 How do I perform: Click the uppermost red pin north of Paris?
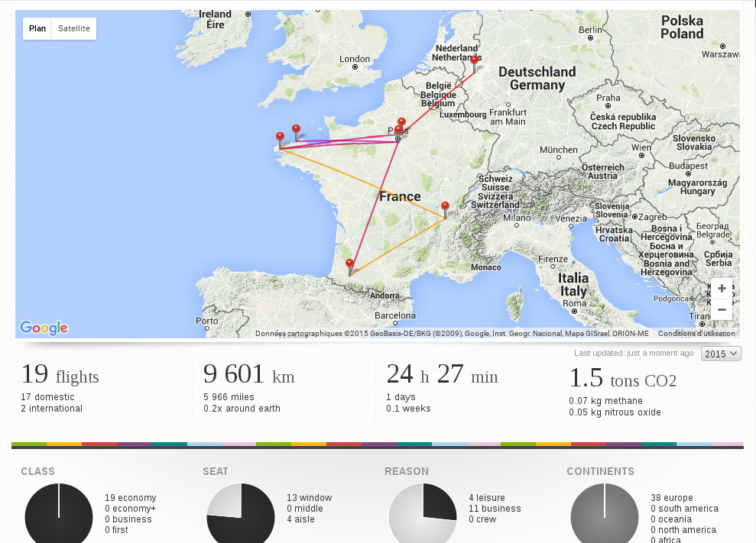point(401,122)
